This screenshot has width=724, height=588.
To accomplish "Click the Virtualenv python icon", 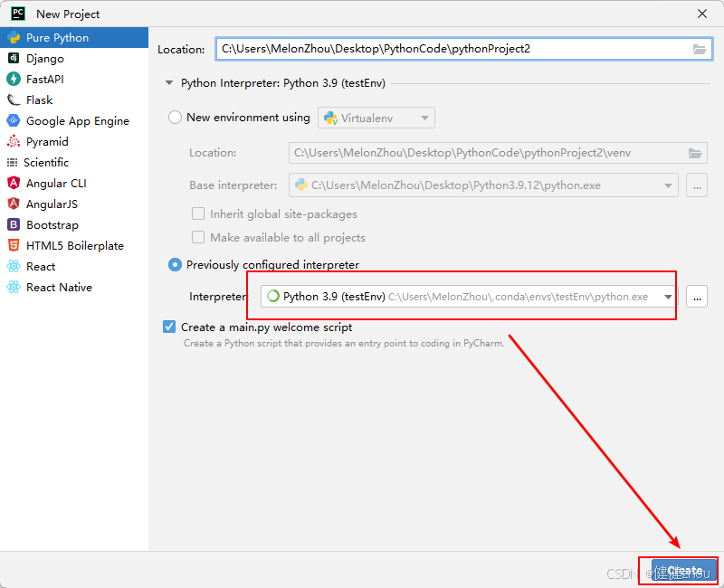I will click(330, 119).
